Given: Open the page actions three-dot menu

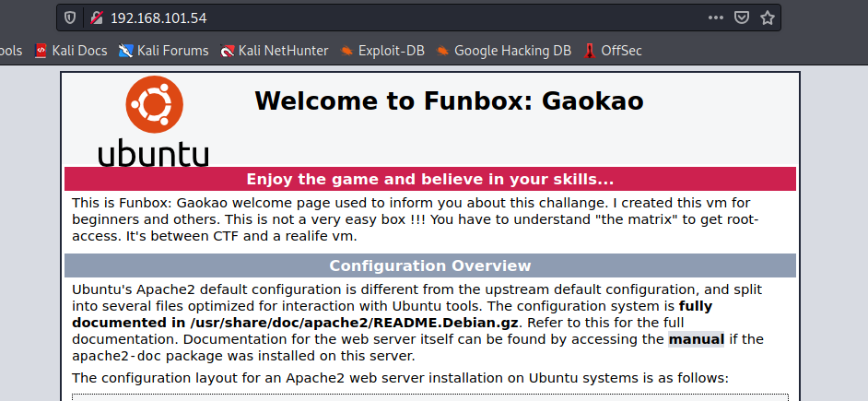Looking at the screenshot, I should [716, 18].
